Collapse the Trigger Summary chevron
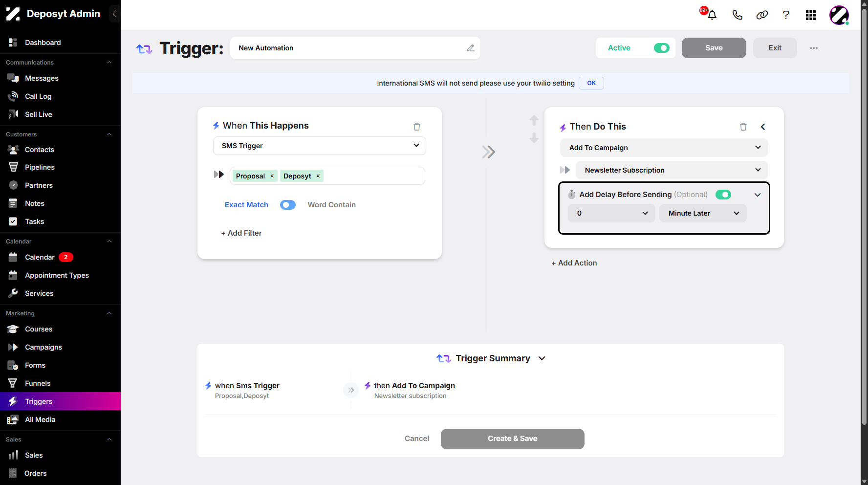 coord(542,358)
